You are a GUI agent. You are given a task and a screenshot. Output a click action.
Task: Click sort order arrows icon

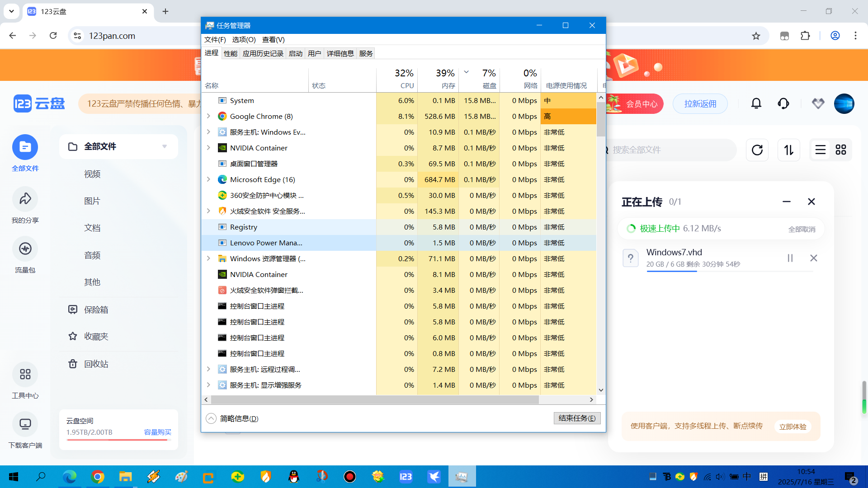pyautogui.click(x=789, y=150)
